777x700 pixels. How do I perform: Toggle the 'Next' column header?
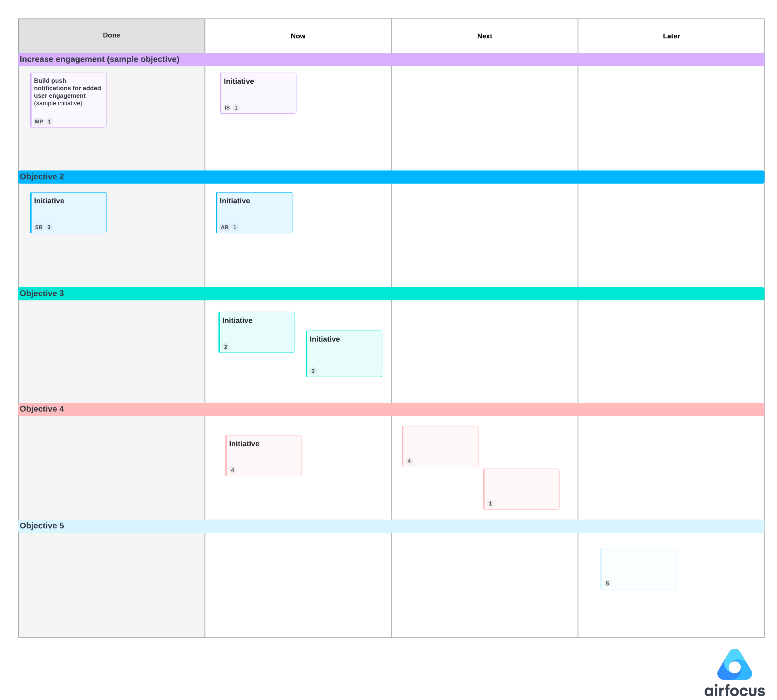[x=484, y=35]
